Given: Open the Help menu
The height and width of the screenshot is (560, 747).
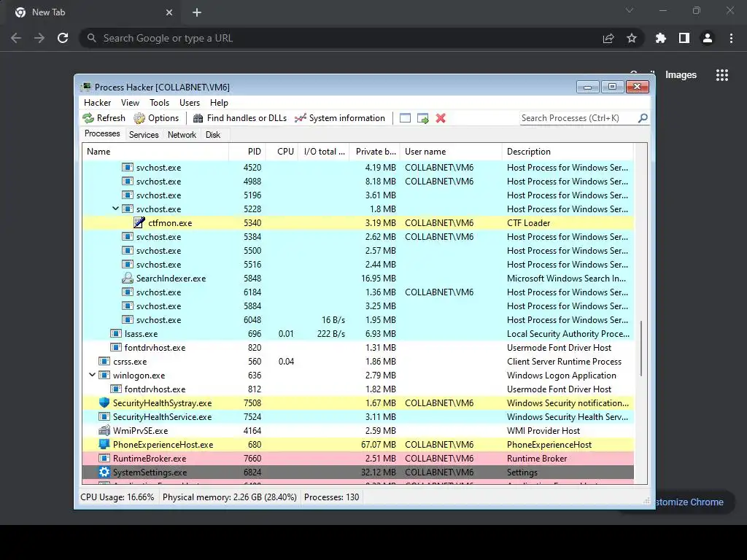Looking at the screenshot, I should [x=219, y=103].
